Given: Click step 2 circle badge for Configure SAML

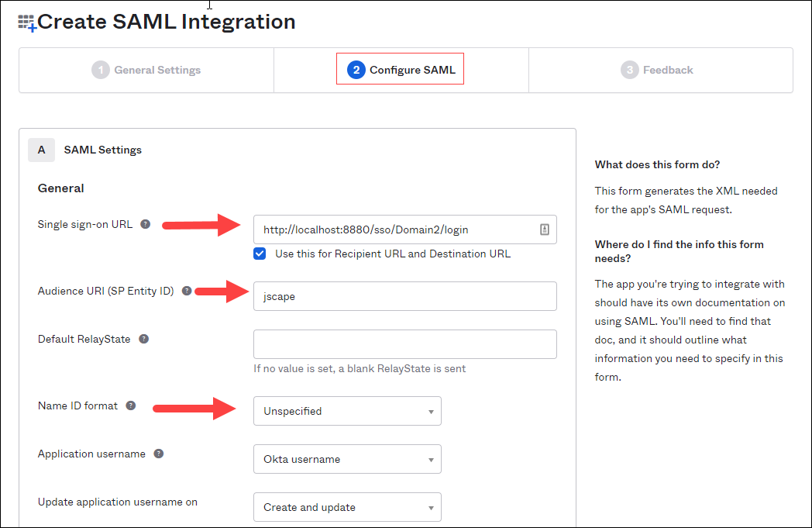Looking at the screenshot, I should pos(356,70).
